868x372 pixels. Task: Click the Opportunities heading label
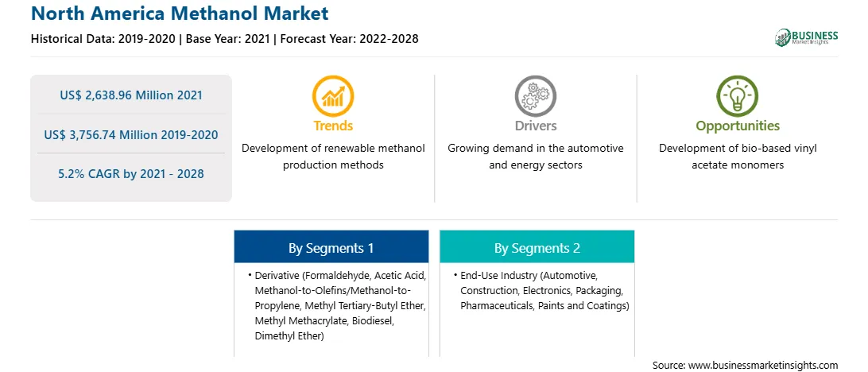738,126
